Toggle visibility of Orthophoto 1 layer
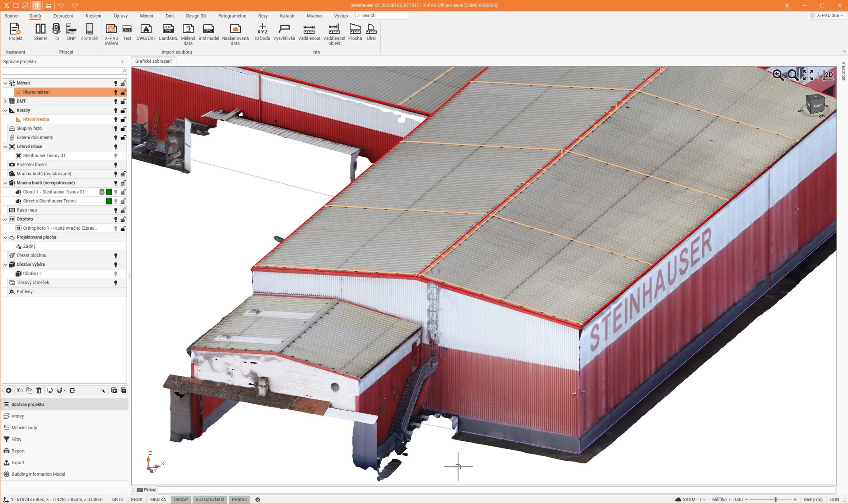 point(116,228)
